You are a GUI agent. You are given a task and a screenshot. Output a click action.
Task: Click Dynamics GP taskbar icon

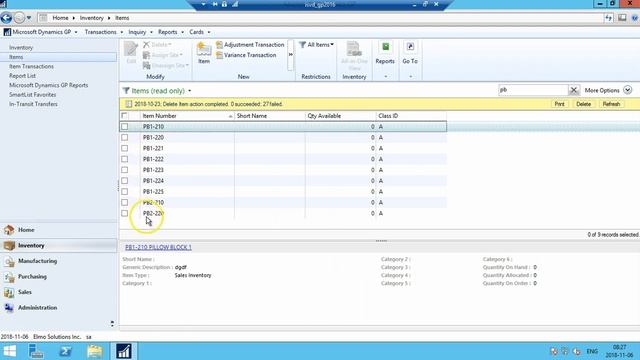(x=124, y=351)
